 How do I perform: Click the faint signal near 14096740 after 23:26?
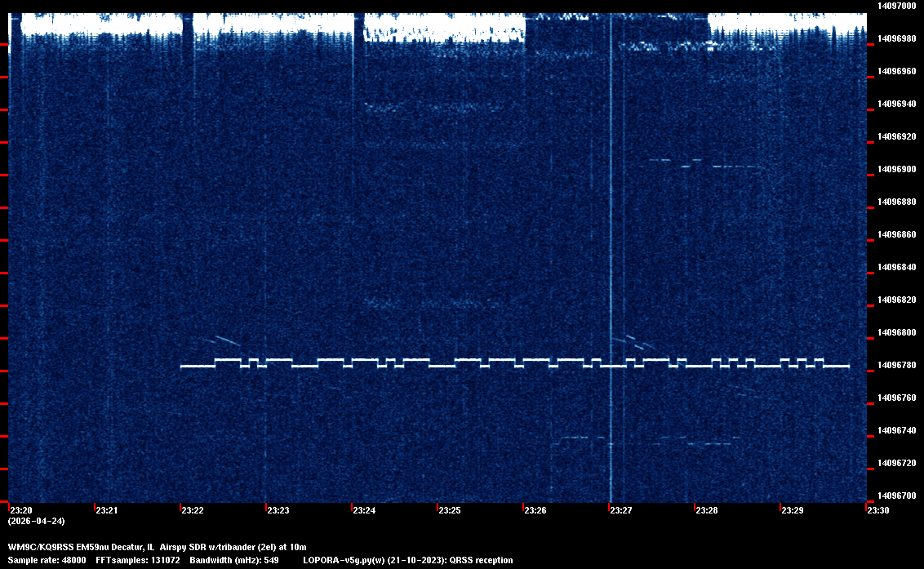(x=646, y=440)
